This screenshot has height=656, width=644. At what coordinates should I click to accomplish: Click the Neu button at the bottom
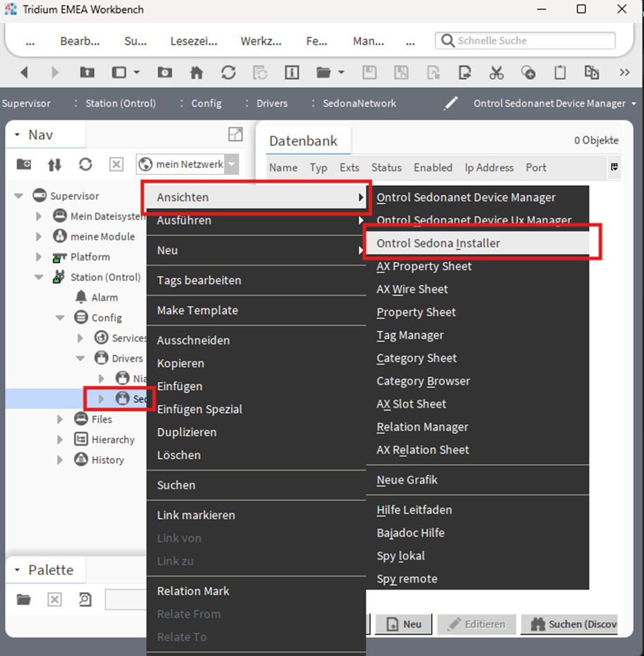pos(404,624)
